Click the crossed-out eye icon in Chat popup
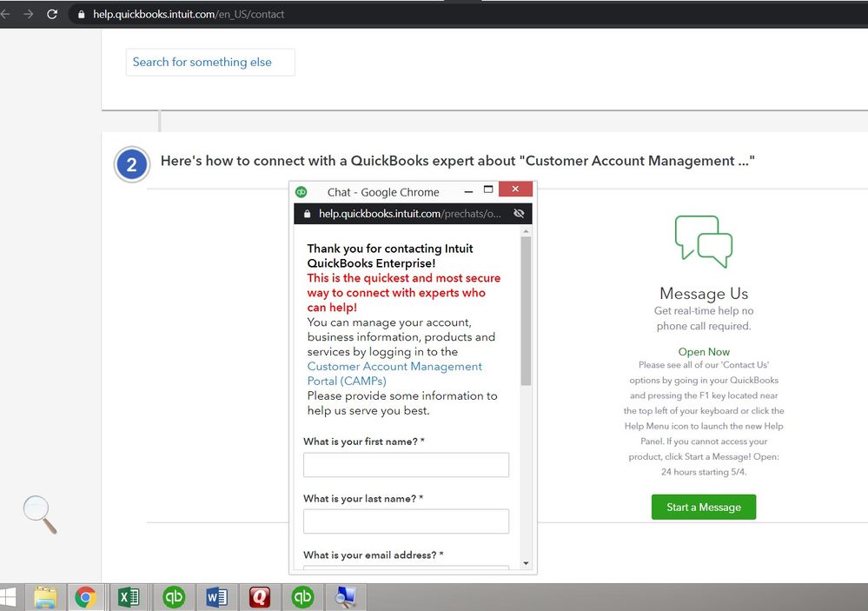This screenshot has width=868, height=611. 519,214
